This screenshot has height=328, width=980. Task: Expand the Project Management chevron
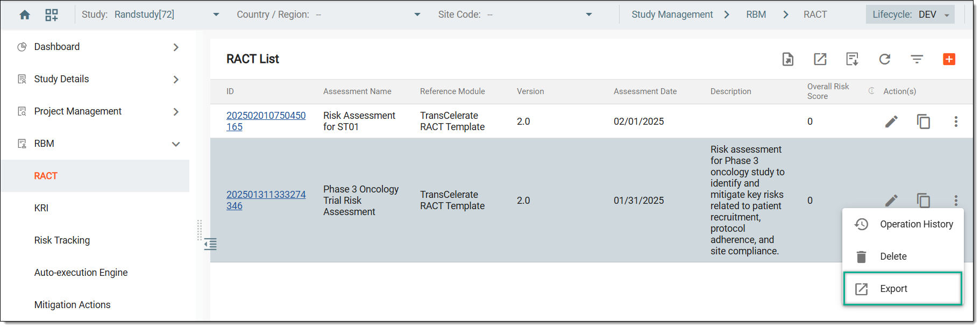176,112
